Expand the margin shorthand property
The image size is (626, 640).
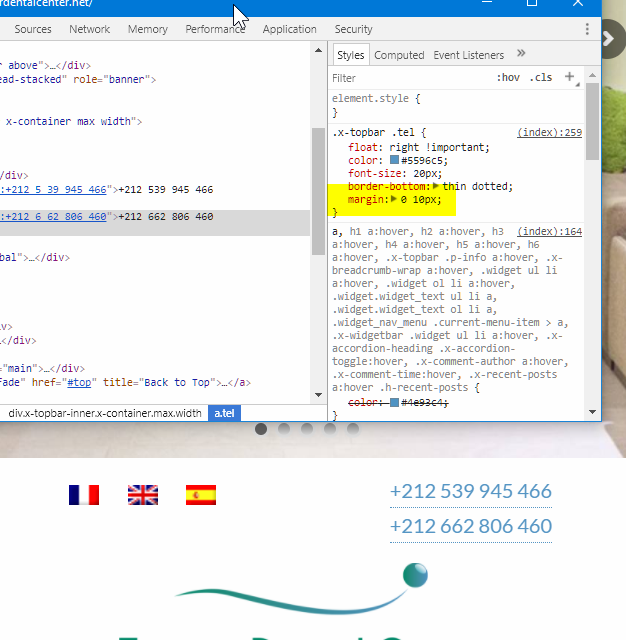coord(394,200)
